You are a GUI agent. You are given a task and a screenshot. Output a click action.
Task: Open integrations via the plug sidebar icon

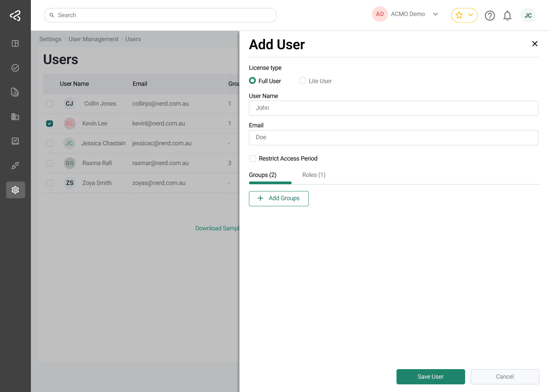coord(15,165)
